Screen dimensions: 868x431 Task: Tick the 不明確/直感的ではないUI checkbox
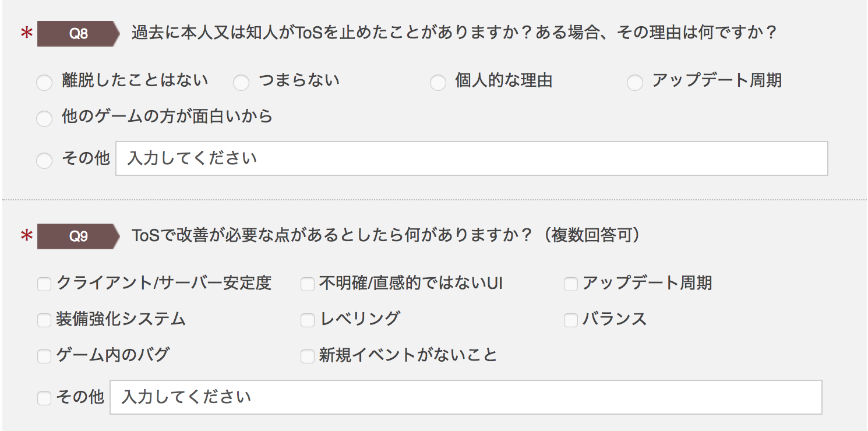[x=308, y=284]
